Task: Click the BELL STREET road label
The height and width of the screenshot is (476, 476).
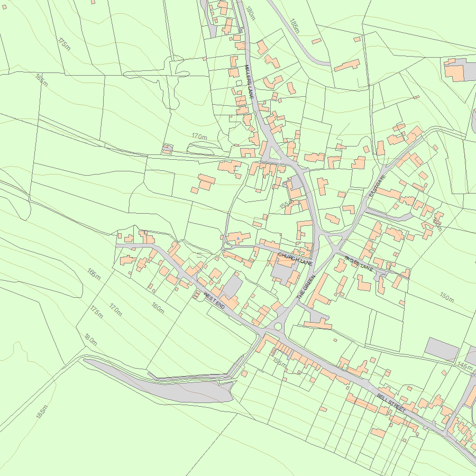Action: pyautogui.click(x=391, y=403)
